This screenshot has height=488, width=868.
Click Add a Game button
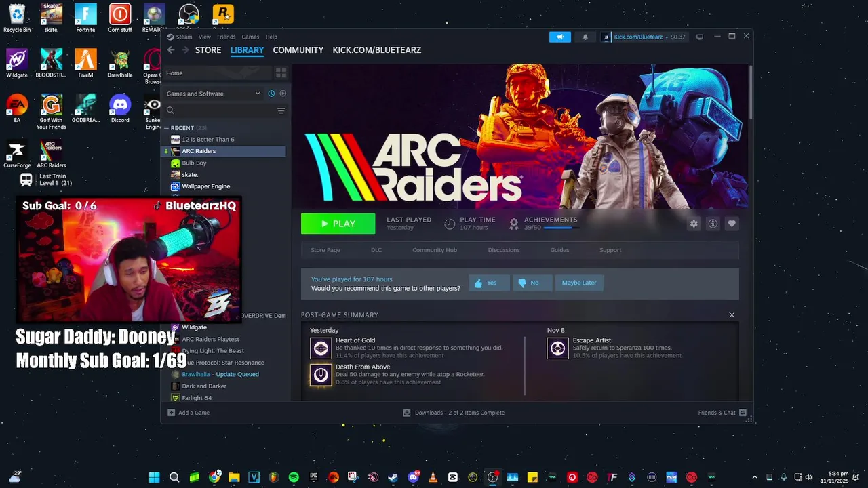(189, 413)
